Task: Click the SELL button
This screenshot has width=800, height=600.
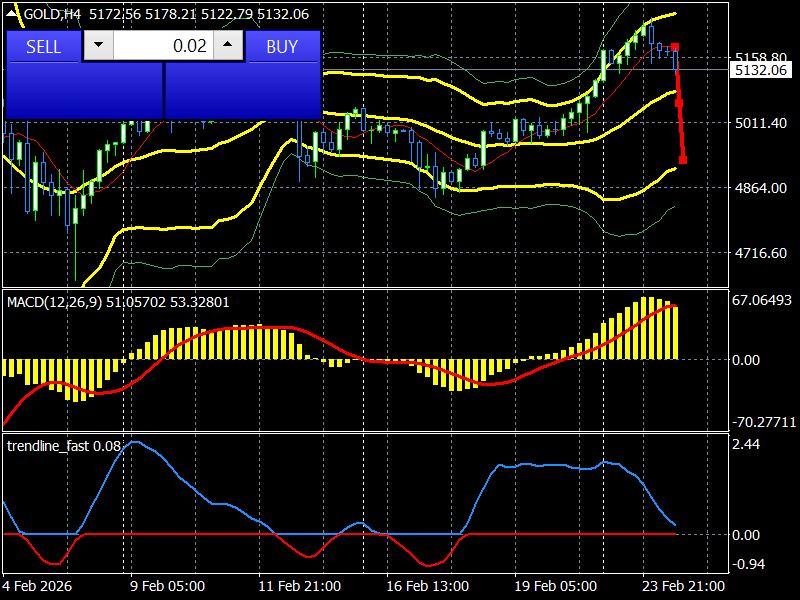Action: (44, 46)
